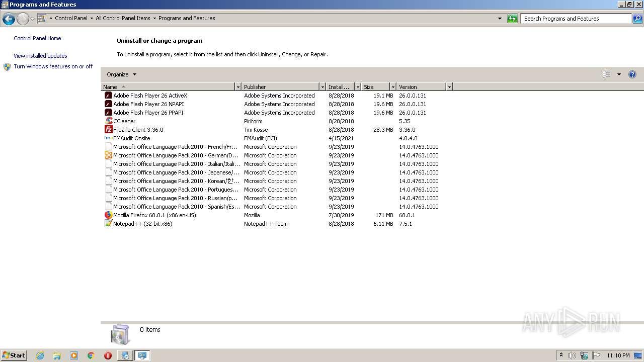Open Turn Windows features on or off
Viewport: 644px width, 362px height.
[53, 66]
